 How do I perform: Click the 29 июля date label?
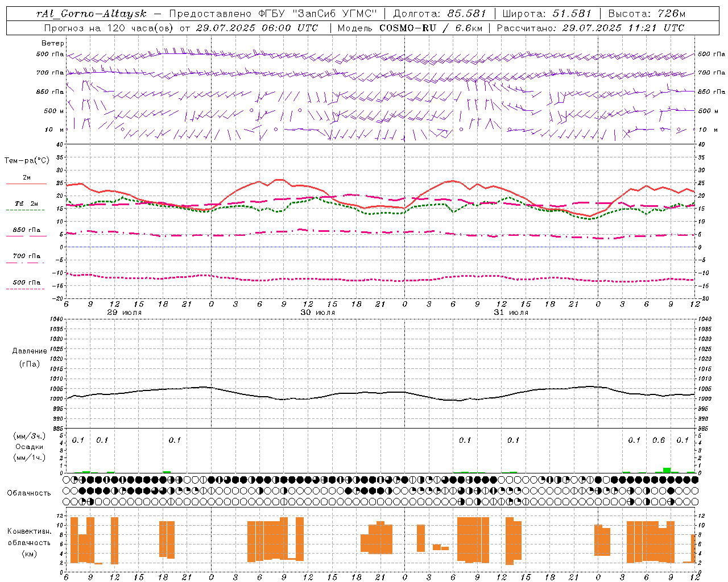click(125, 313)
